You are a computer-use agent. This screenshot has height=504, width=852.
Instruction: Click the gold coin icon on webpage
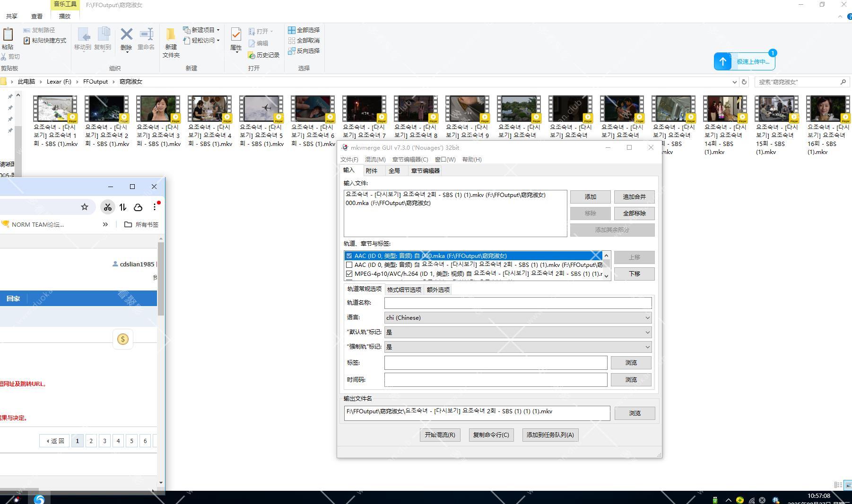tap(123, 339)
